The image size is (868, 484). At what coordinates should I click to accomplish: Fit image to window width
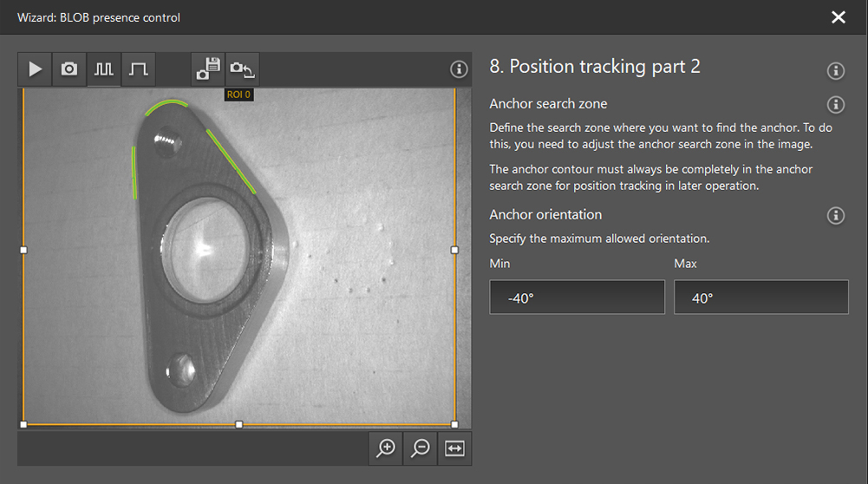click(455, 448)
